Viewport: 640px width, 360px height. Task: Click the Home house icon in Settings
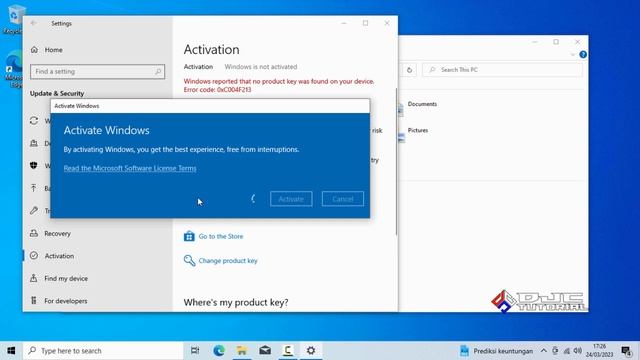point(34,49)
